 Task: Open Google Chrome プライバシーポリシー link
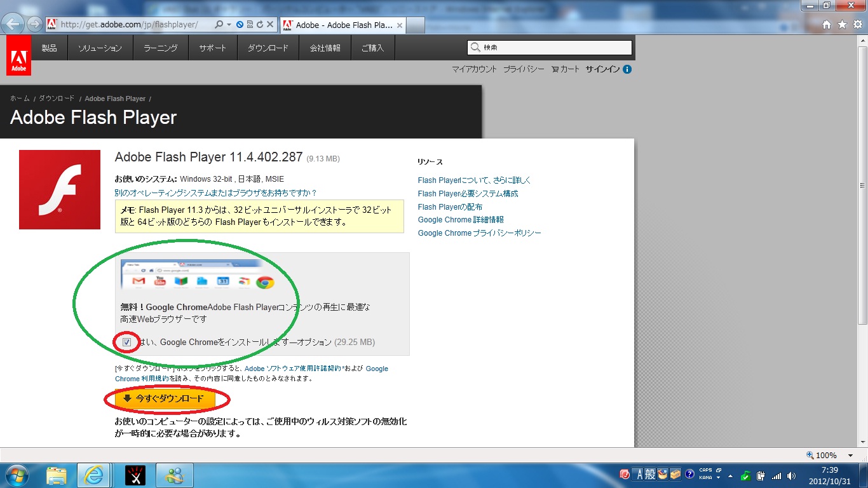click(x=480, y=233)
